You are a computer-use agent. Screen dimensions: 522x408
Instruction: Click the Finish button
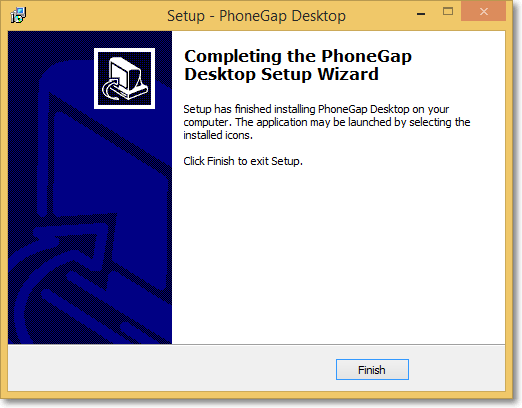(372, 369)
